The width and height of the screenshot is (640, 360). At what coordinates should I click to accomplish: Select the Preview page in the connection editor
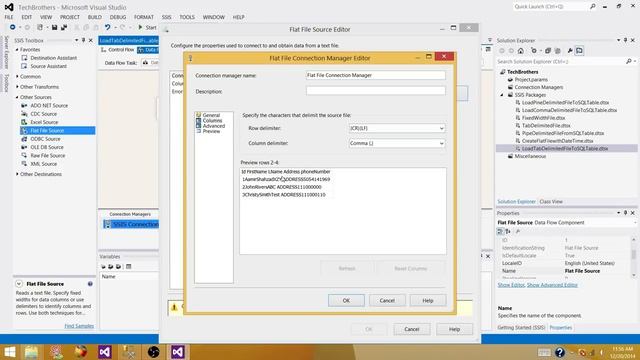211,131
